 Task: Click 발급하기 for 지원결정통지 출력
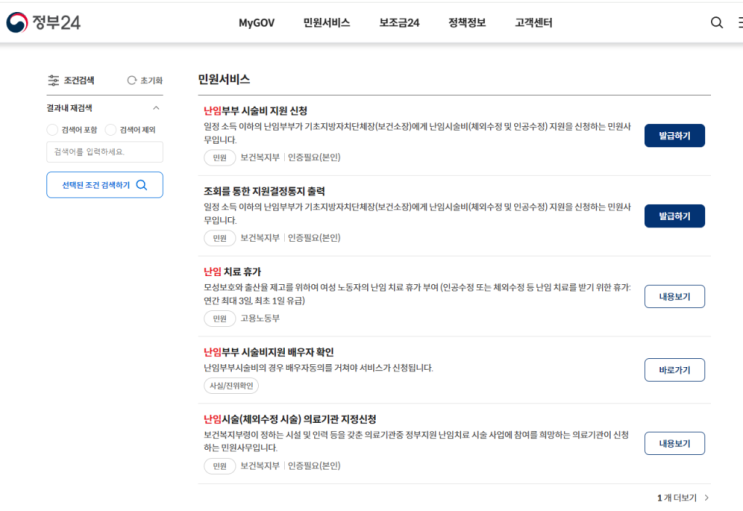pyautogui.click(x=674, y=216)
